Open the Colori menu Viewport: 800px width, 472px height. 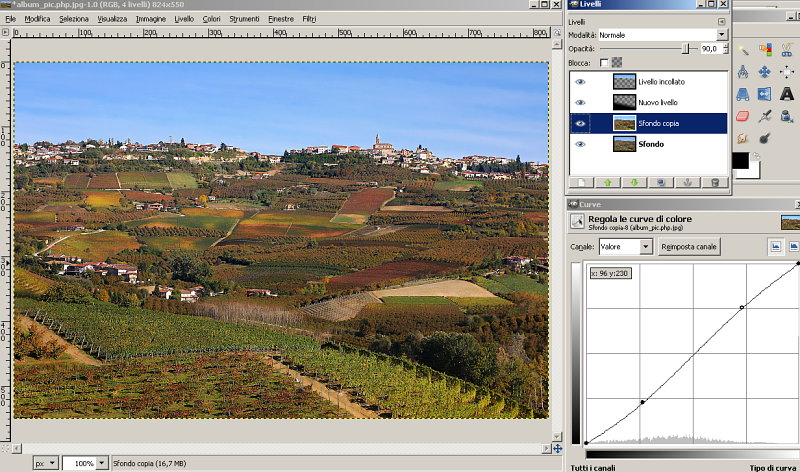click(x=211, y=19)
